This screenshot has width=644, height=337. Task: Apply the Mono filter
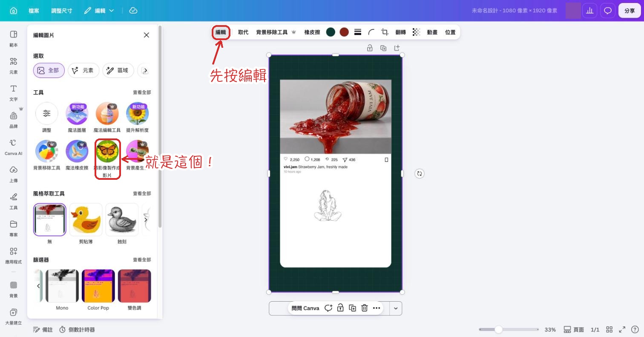[x=62, y=286]
